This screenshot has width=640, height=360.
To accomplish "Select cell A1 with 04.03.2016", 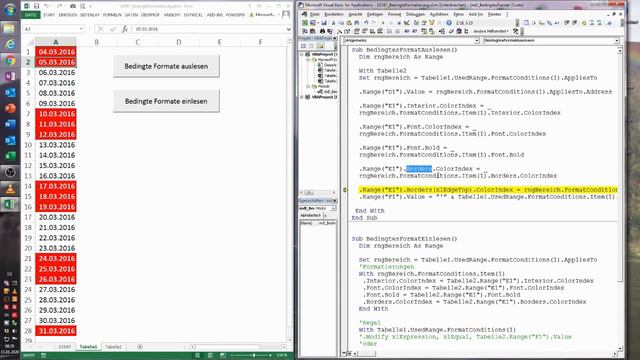I will 56,52.
